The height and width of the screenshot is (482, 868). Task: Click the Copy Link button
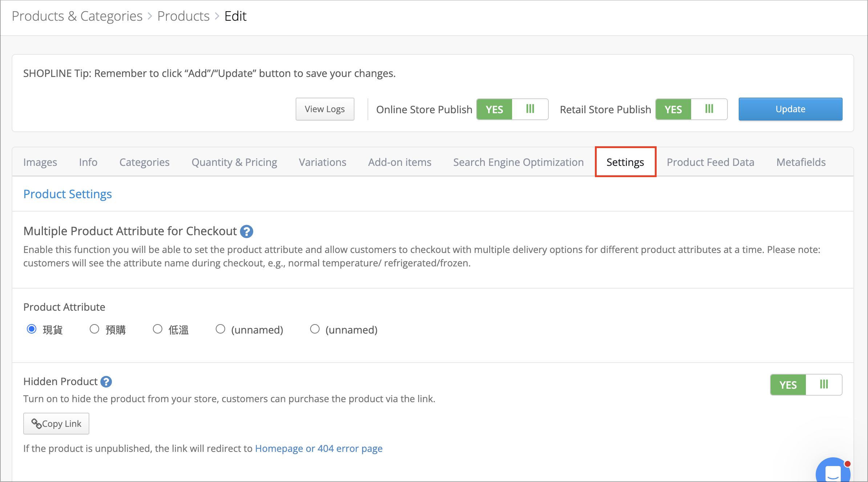pyautogui.click(x=56, y=424)
